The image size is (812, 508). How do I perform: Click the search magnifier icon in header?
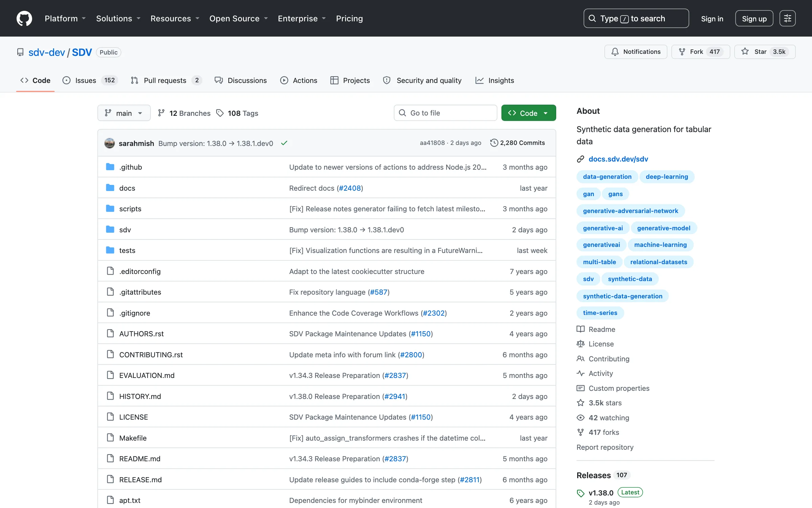pos(592,18)
